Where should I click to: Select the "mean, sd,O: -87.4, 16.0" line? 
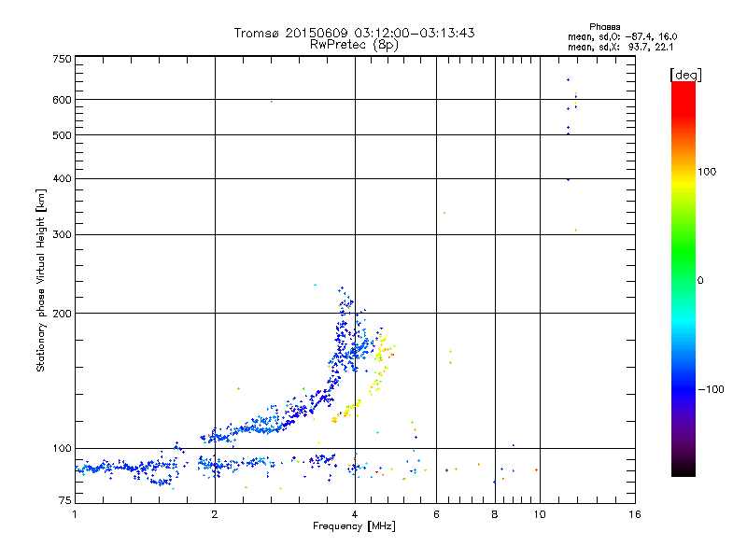[622, 36]
